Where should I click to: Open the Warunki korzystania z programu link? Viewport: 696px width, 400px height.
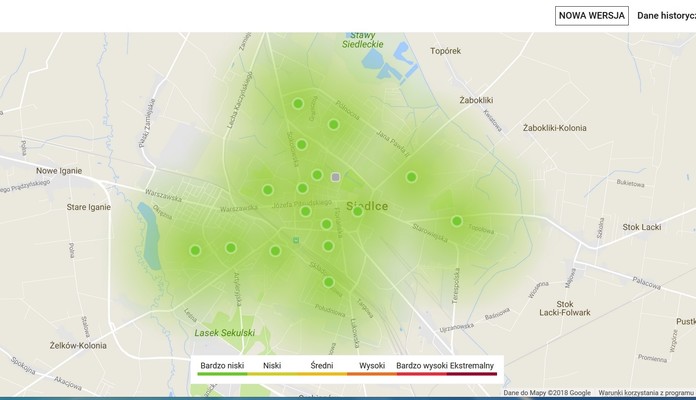pos(647,393)
